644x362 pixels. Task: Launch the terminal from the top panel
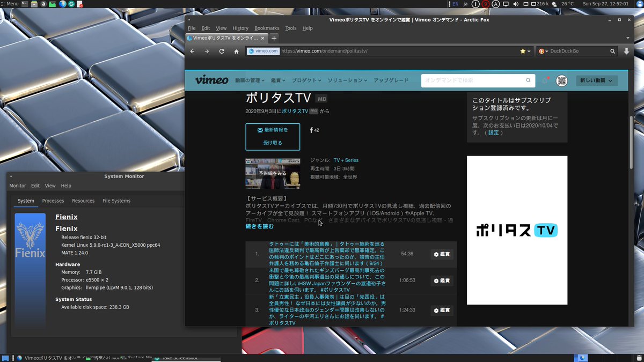click(25, 4)
